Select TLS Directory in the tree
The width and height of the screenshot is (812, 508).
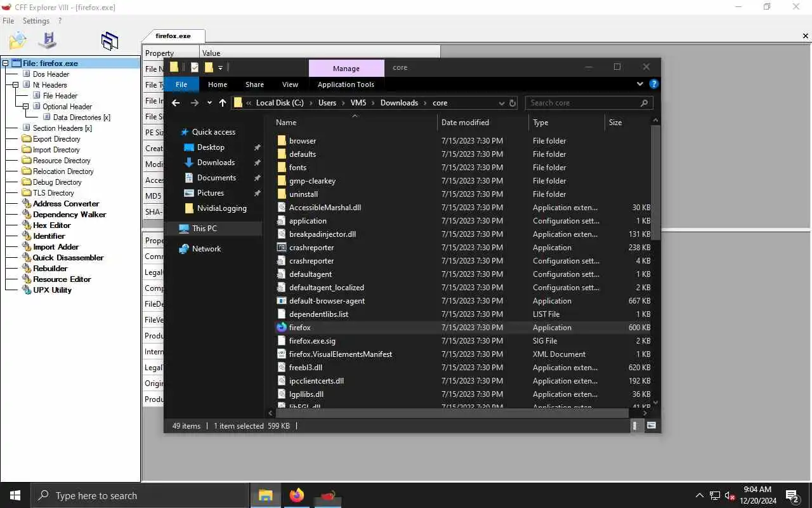pos(53,193)
